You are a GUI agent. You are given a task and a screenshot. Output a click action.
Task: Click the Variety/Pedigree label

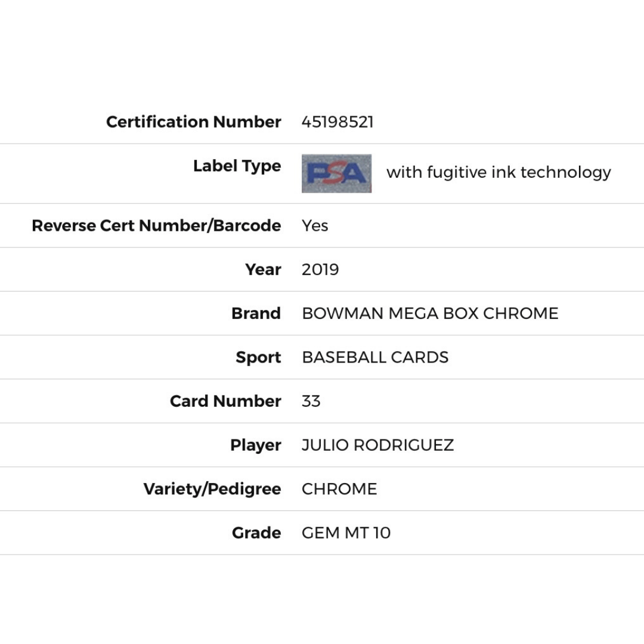point(212,490)
